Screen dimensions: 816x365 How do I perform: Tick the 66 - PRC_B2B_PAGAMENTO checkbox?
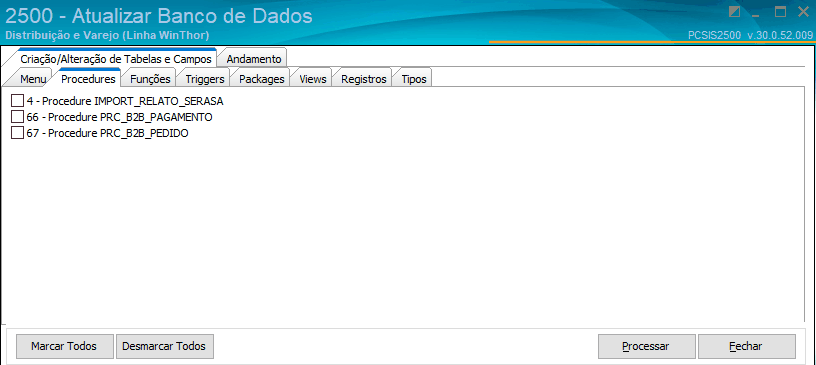point(18,117)
